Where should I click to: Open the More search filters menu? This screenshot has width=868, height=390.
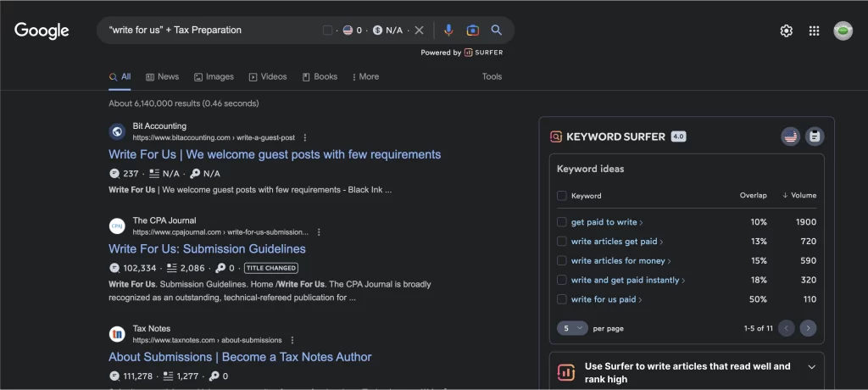click(365, 77)
